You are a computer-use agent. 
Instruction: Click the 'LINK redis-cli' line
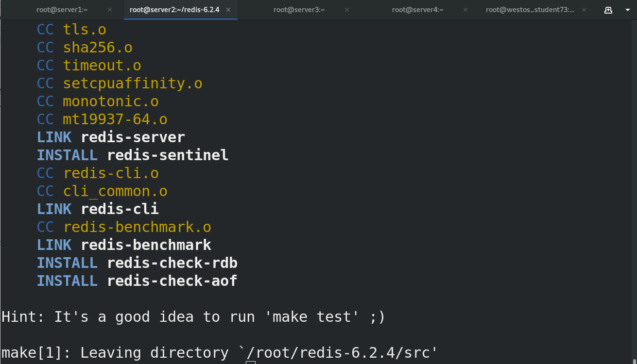[98, 209]
